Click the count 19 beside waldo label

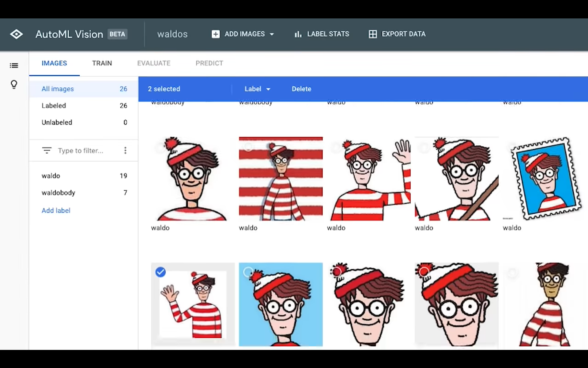click(123, 176)
